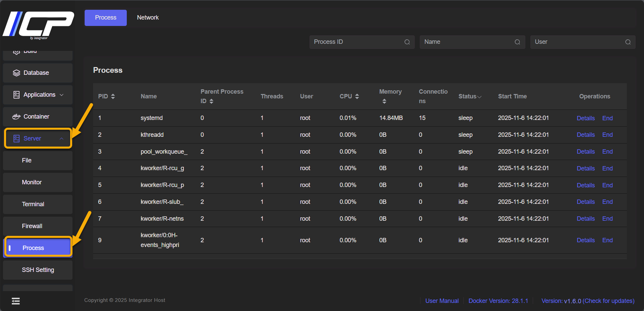
Task: End the pool_workqueue_ process
Action: tap(607, 152)
